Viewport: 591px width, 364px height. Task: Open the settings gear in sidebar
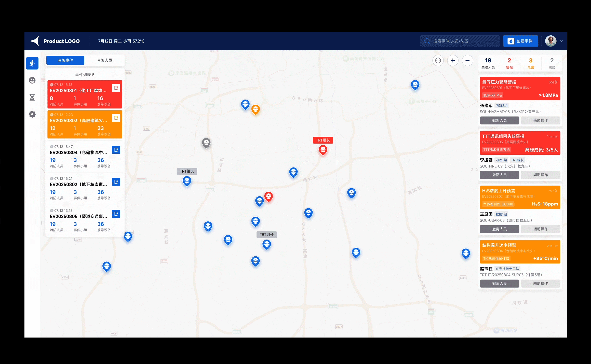click(32, 114)
